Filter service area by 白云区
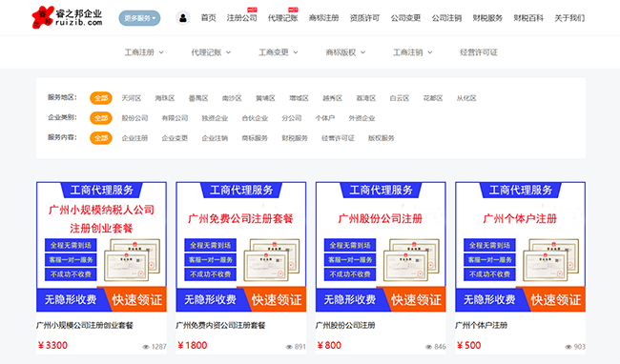This screenshot has height=364, width=620. click(400, 98)
